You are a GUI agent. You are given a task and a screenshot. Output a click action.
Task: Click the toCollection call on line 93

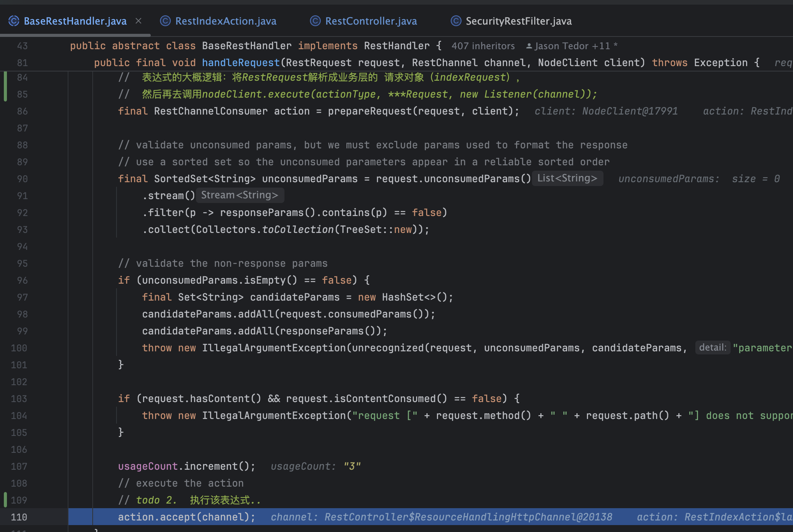tap(298, 229)
